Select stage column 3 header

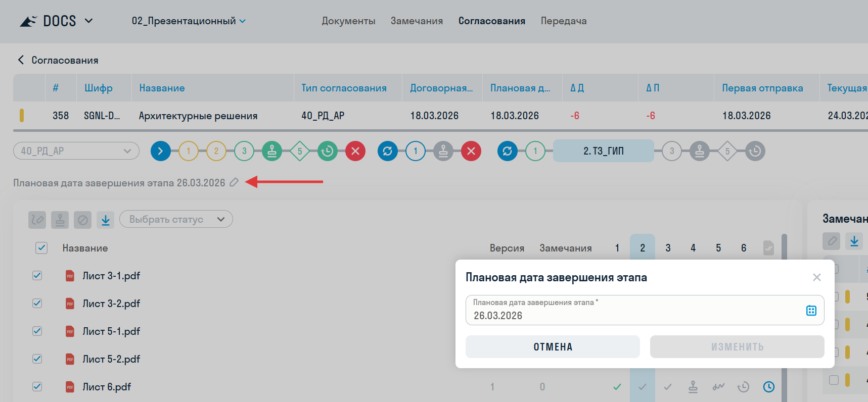click(x=668, y=248)
